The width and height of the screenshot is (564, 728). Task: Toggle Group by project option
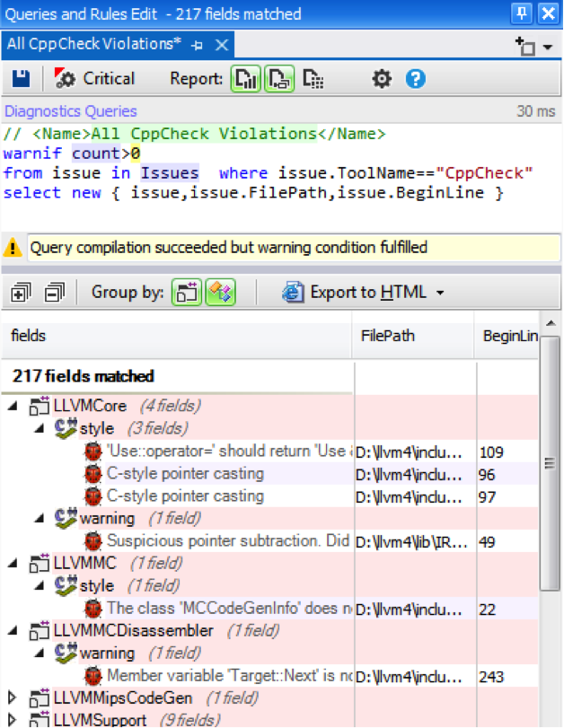pyautogui.click(x=187, y=293)
